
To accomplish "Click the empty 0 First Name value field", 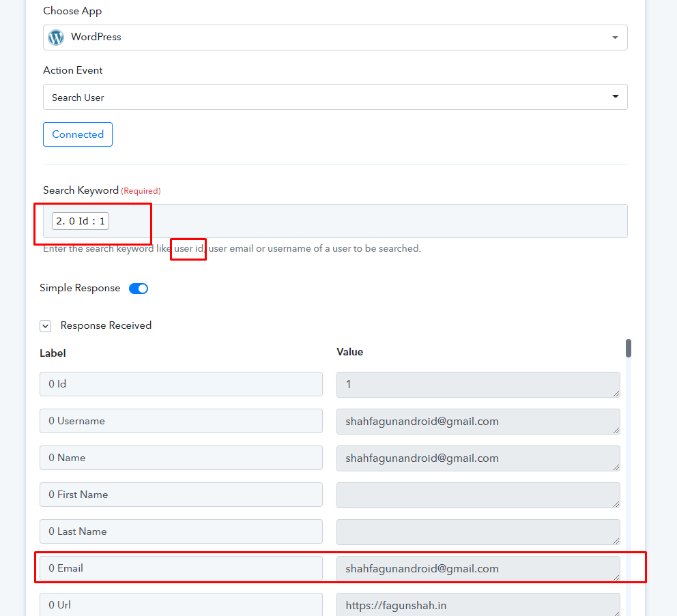I will point(478,495).
